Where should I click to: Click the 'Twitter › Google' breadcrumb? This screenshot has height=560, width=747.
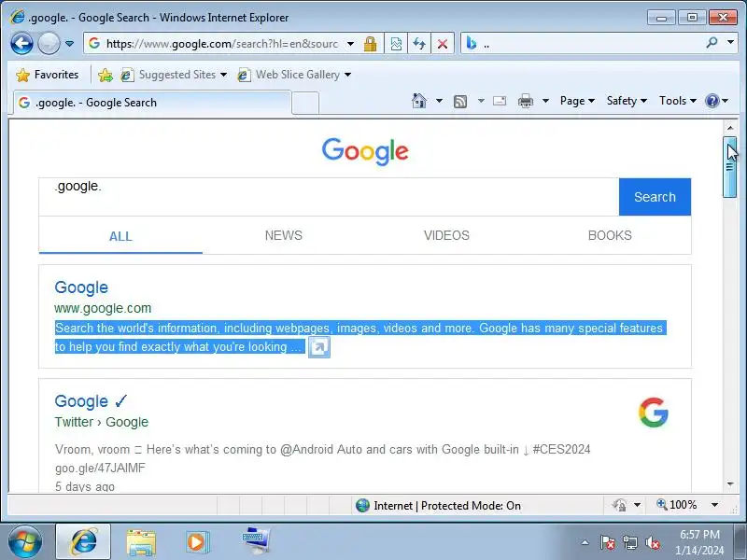102,422
